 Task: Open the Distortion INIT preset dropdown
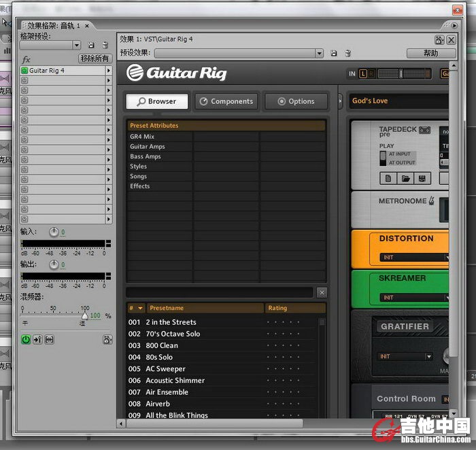(447, 258)
